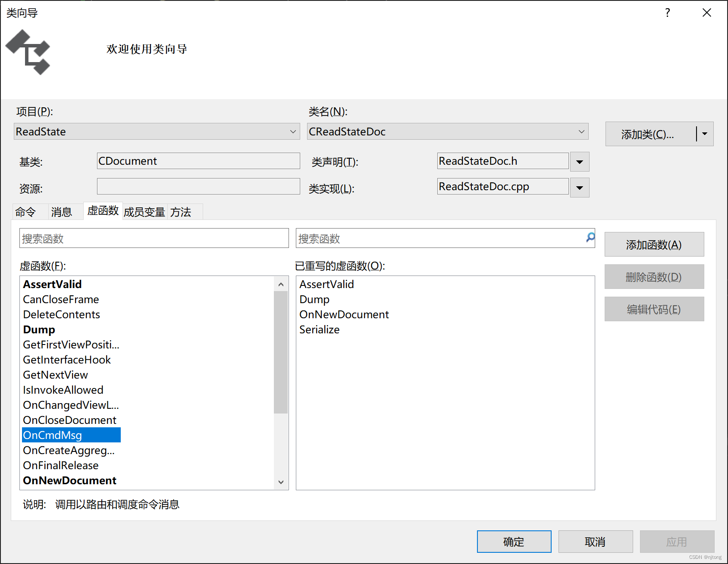Click the down scrollbar arrow of virtual functions
Image resolution: width=728 pixels, height=564 pixels.
coord(281,482)
